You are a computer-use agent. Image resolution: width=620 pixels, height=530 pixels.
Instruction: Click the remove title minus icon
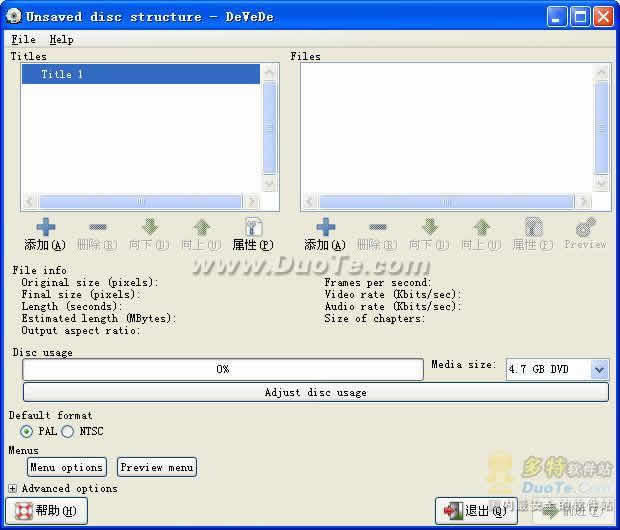[x=97, y=228]
